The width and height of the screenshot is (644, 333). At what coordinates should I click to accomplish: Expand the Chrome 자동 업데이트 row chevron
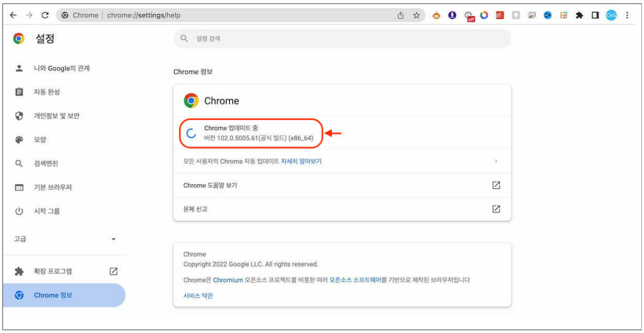coord(496,161)
